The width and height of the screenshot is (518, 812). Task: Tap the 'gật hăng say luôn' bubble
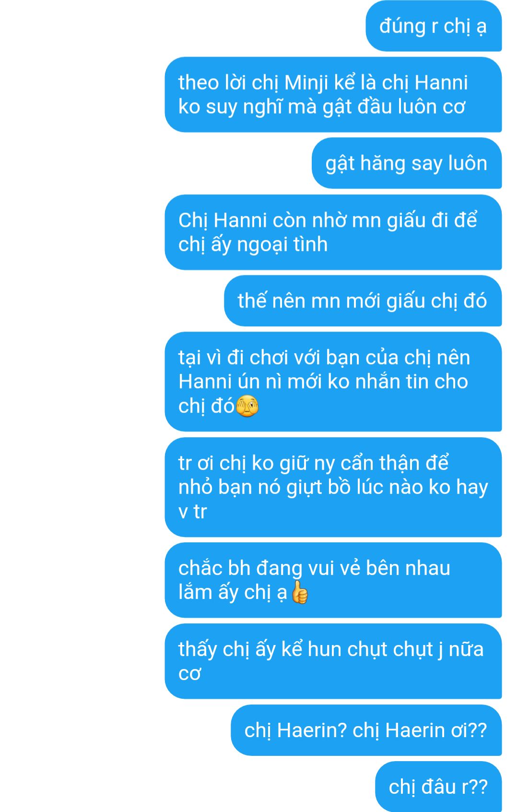coord(407,163)
